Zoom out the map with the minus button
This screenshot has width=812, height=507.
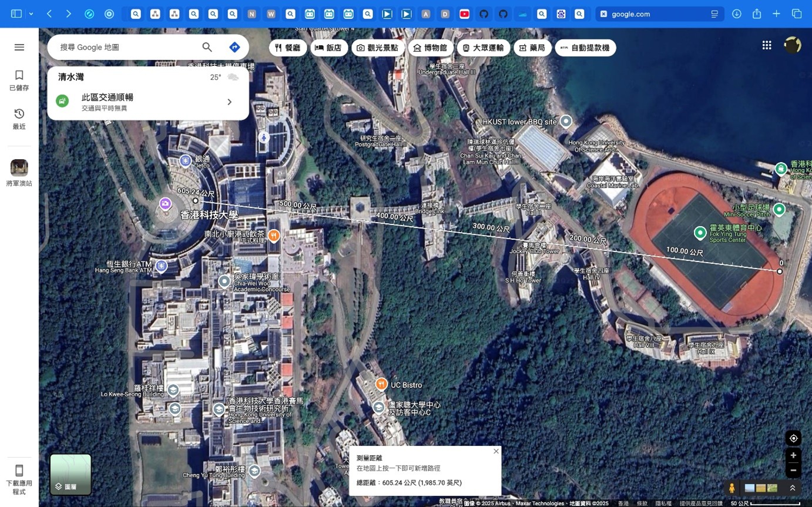(793, 470)
